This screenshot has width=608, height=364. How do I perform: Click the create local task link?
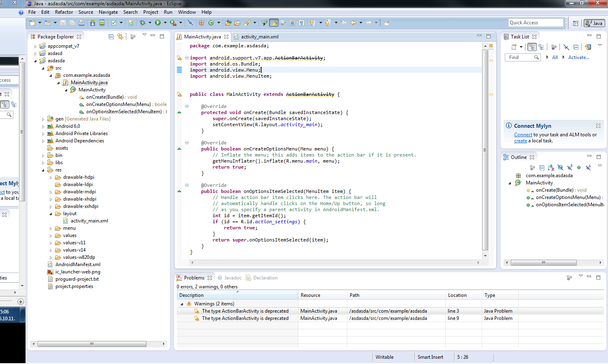pos(521,141)
